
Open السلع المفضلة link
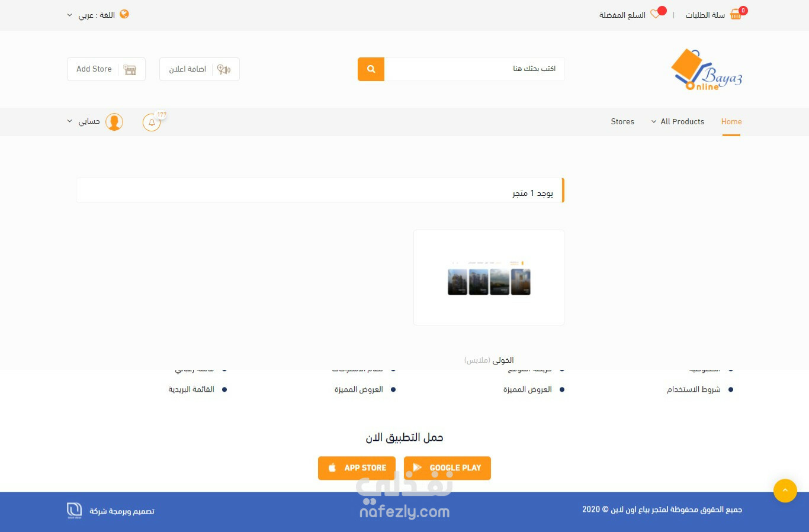[622, 15]
